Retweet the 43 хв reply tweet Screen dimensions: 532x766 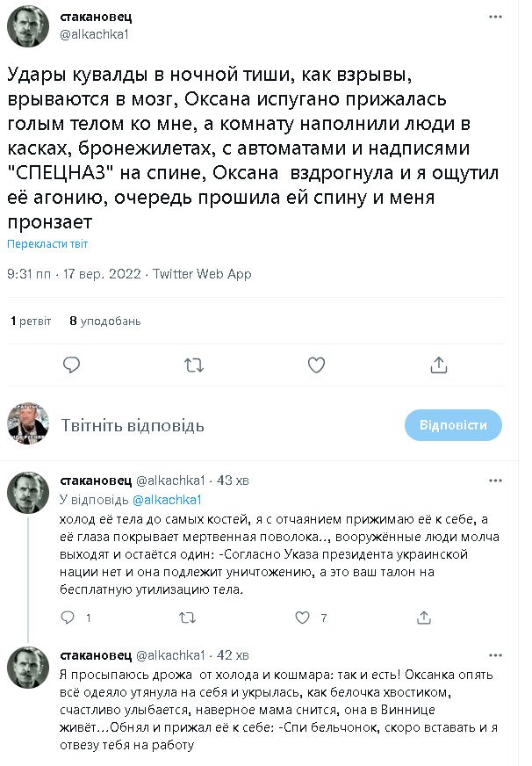pos(186,618)
